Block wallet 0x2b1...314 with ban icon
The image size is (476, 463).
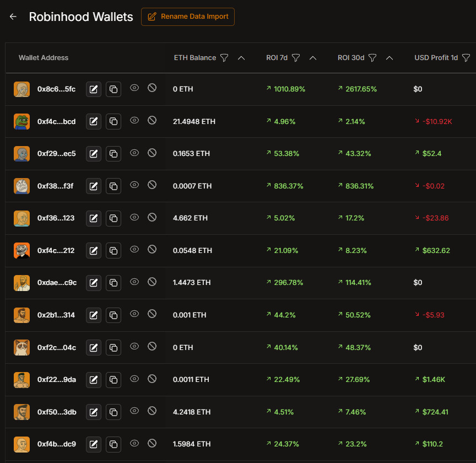point(152,314)
